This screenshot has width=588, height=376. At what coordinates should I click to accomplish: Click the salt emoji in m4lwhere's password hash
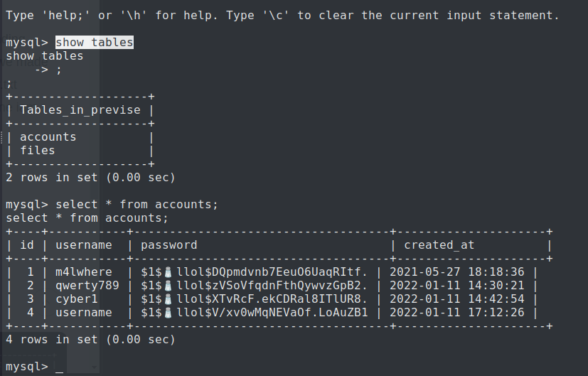(169, 272)
